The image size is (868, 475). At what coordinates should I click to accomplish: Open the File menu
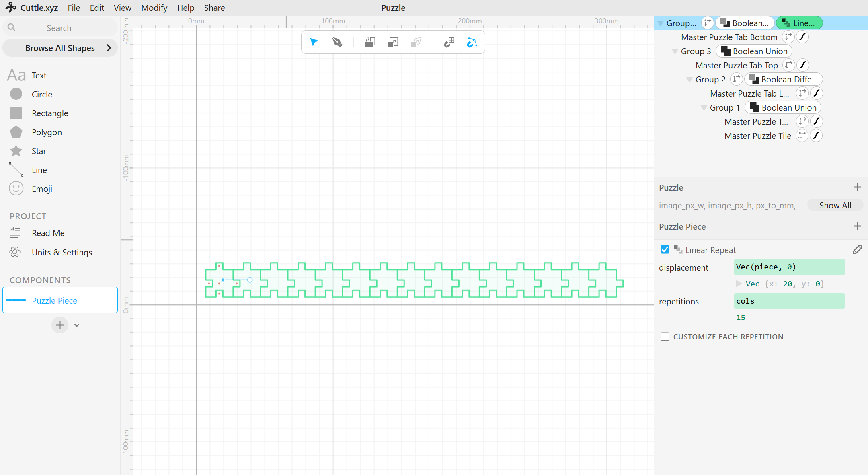[x=74, y=8]
